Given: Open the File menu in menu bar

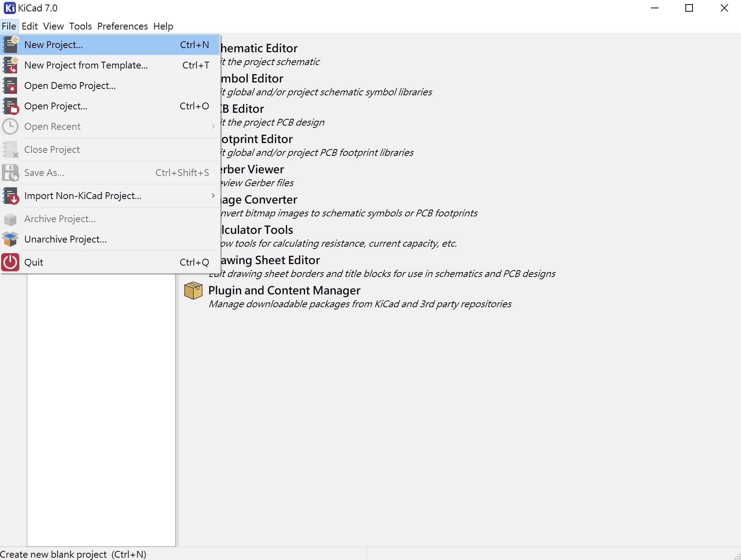Looking at the screenshot, I should click(x=9, y=26).
